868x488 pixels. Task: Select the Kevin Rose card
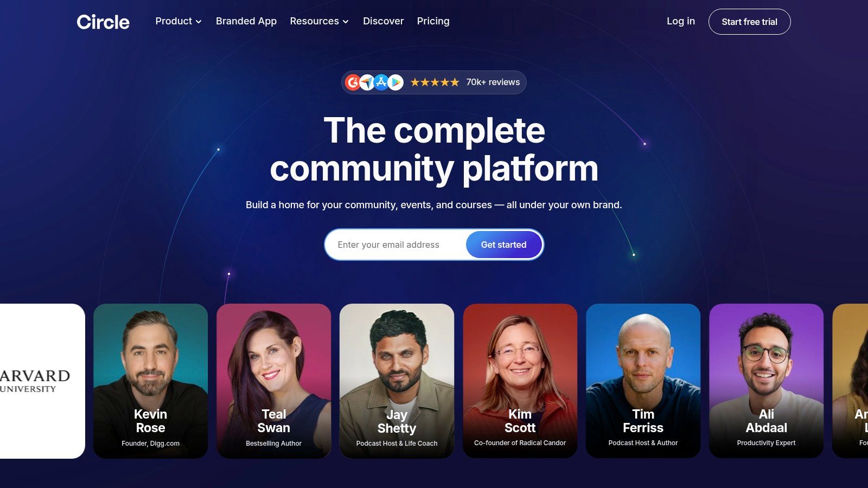150,381
